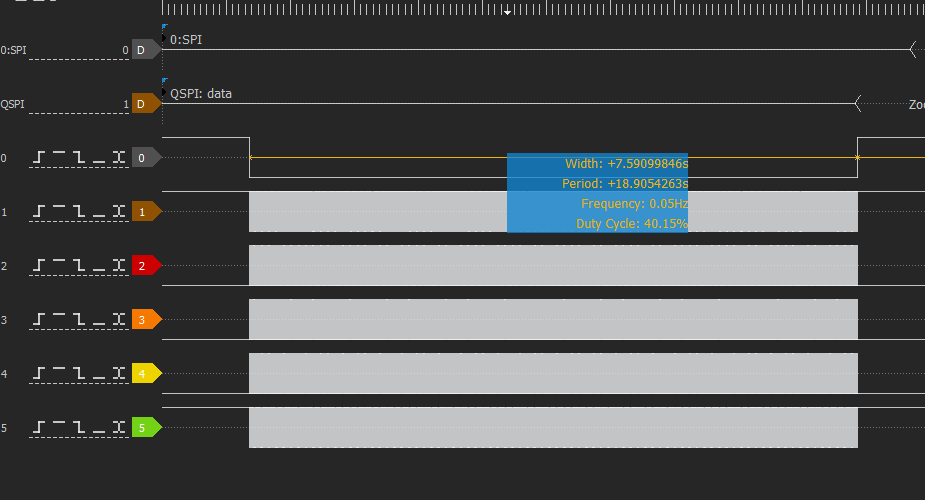Screen dimensions: 925x500
Task: Set either-edge trigger on channel 1
Action: [x=119, y=212]
